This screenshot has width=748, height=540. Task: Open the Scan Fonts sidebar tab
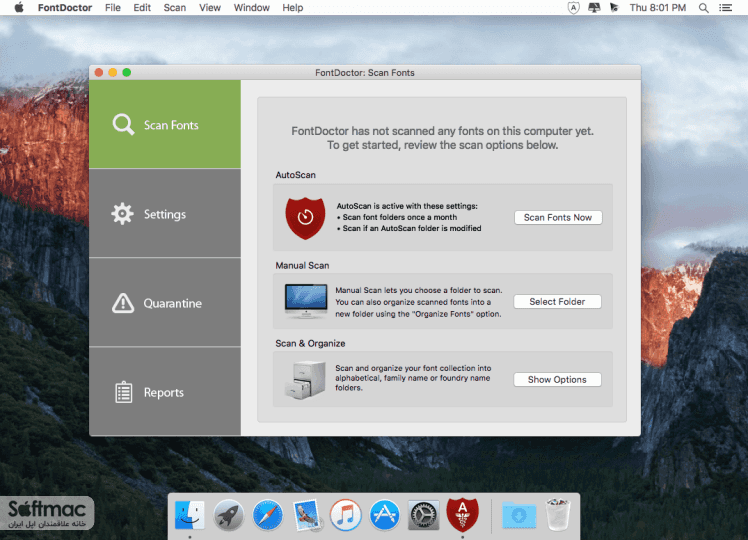click(x=165, y=125)
